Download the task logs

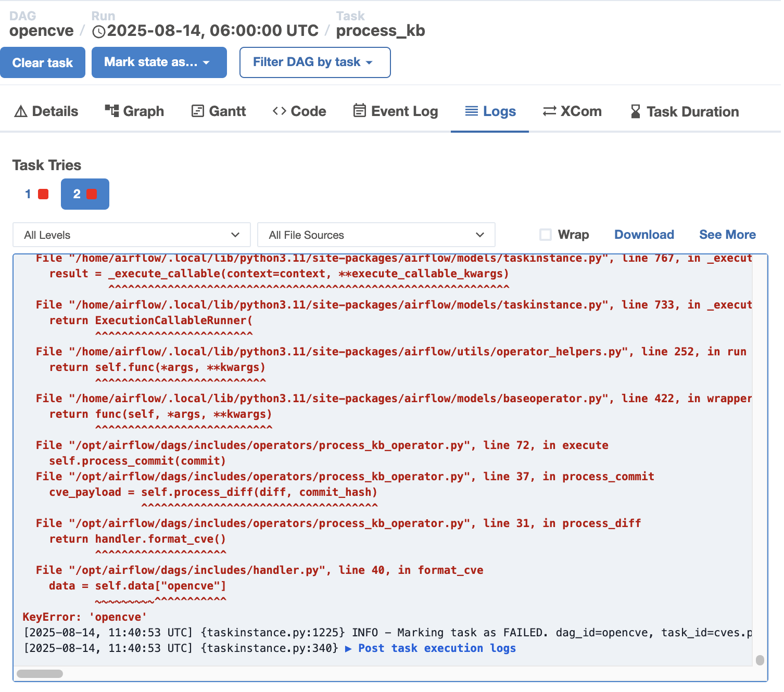(644, 235)
